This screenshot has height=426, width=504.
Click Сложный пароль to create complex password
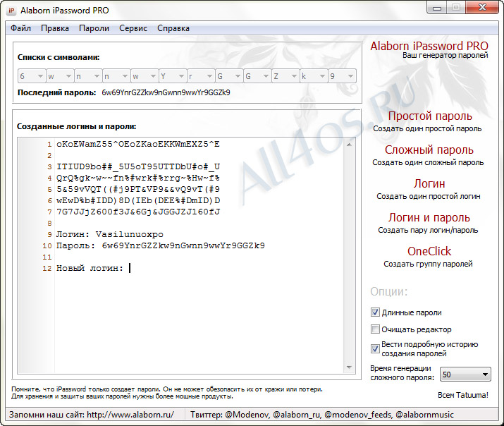429,150
